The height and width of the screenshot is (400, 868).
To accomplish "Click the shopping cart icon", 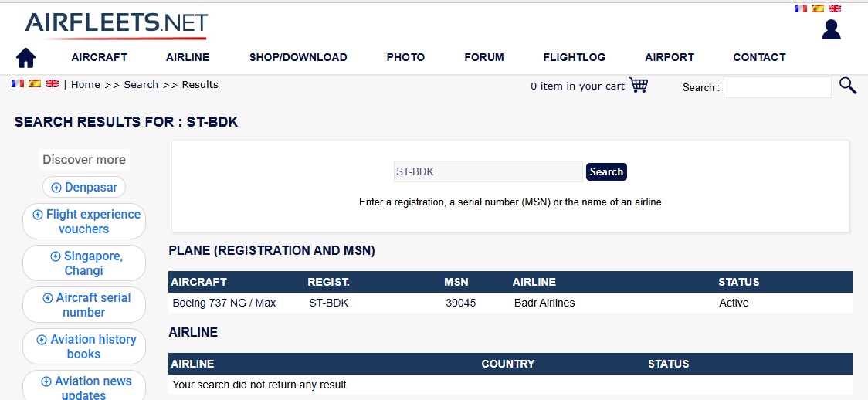I will [x=638, y=85].
